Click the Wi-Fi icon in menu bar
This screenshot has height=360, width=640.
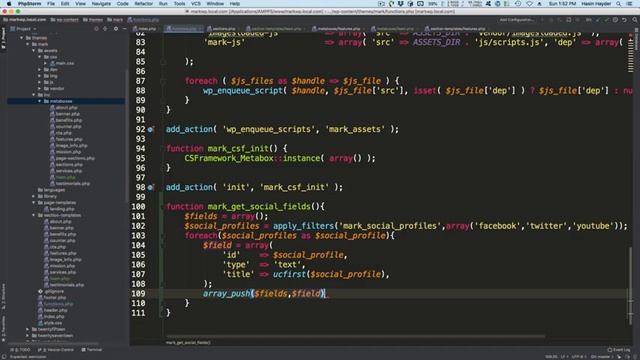(529, 4)
